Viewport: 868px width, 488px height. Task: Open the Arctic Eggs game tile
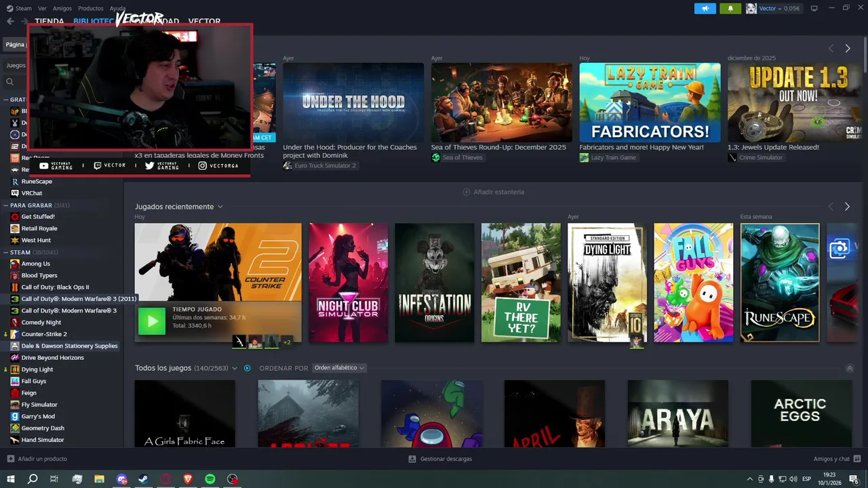[x=801, y=413]
